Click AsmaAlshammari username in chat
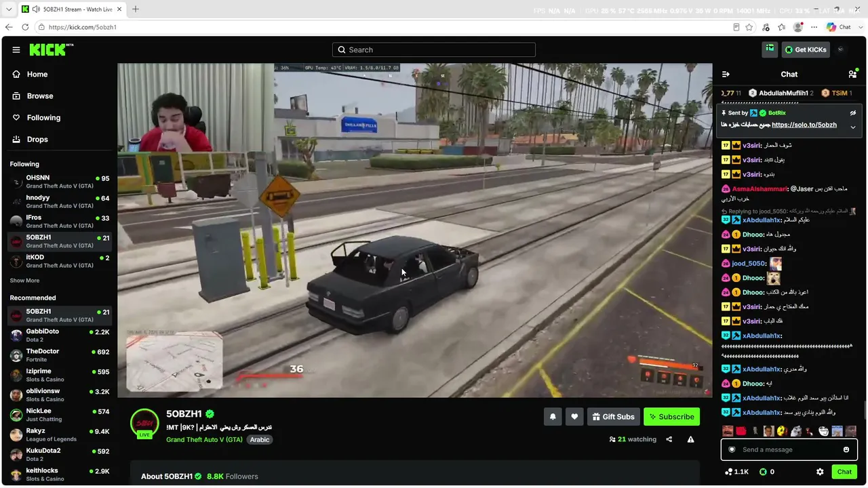The width and height of the screenshot is (868, 488). (x=759, y=189)
